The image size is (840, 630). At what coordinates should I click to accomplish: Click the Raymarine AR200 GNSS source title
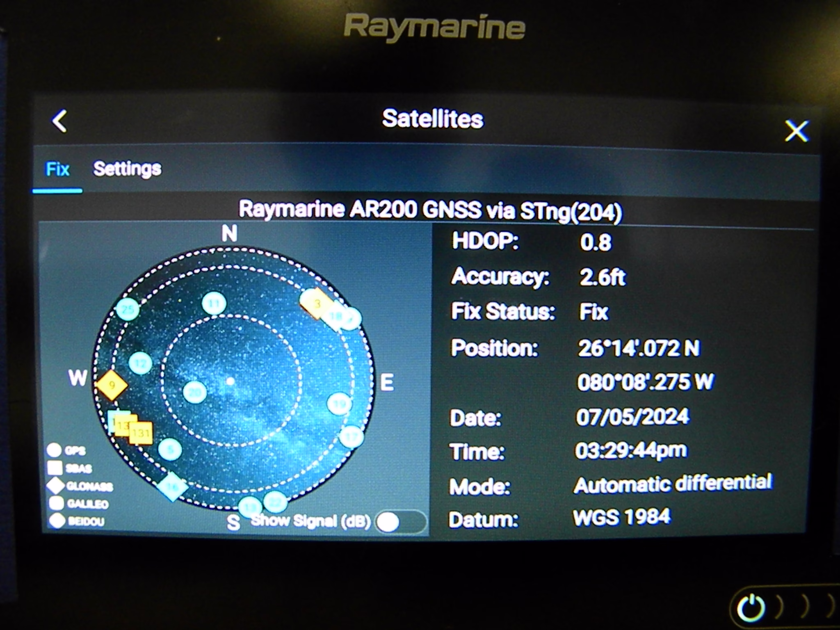(x=431, y=210)
